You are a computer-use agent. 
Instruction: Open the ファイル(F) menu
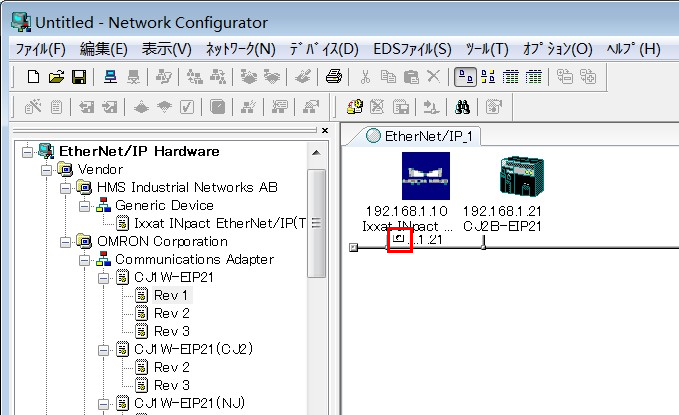click(40, 49)
